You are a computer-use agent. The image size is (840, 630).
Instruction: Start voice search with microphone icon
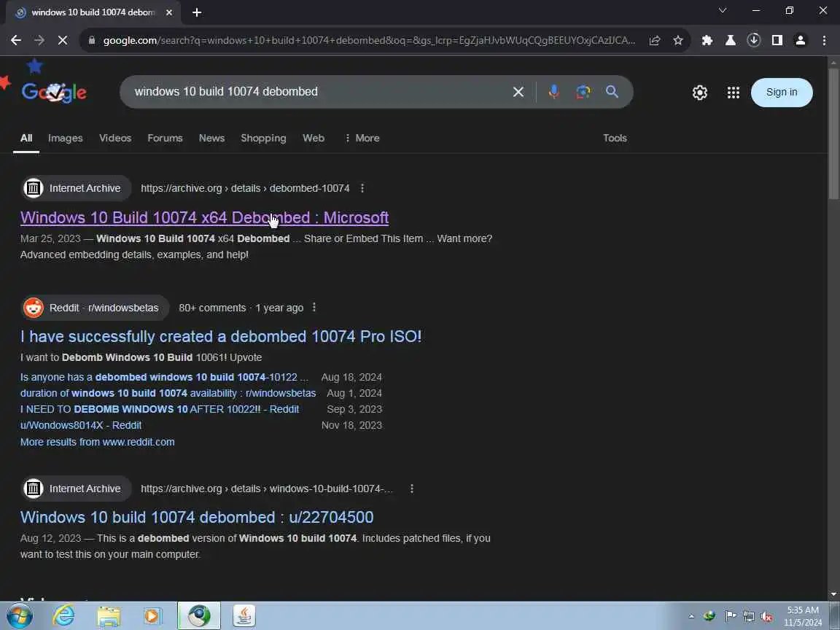point(554,92)
